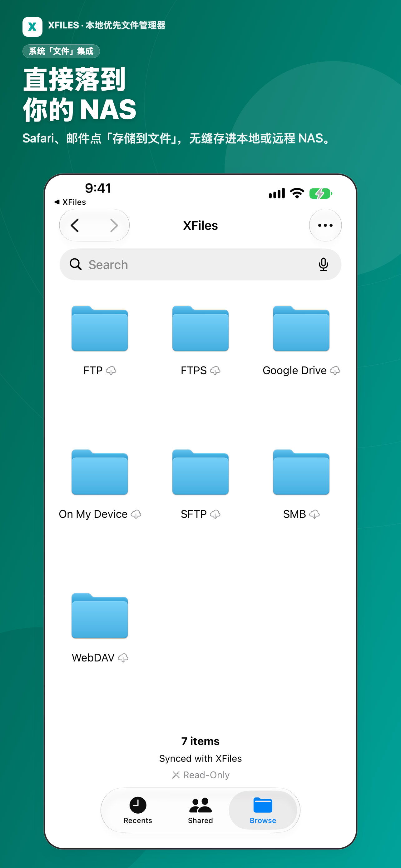The image size is (401, 868).
Task: Select the Browse tab
Action: (263, 810)
